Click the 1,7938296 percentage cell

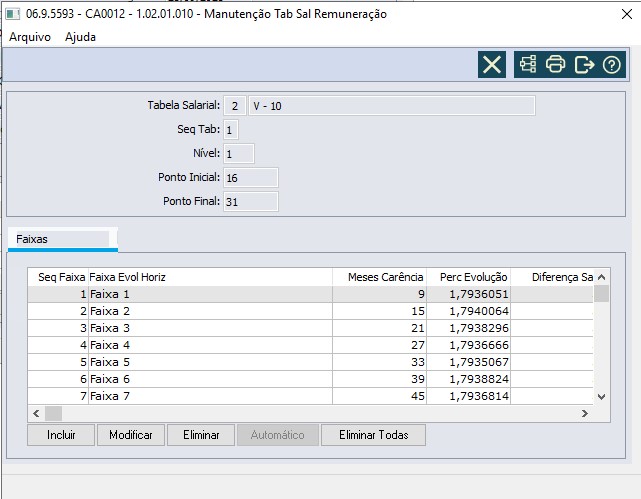pos(468,328)
